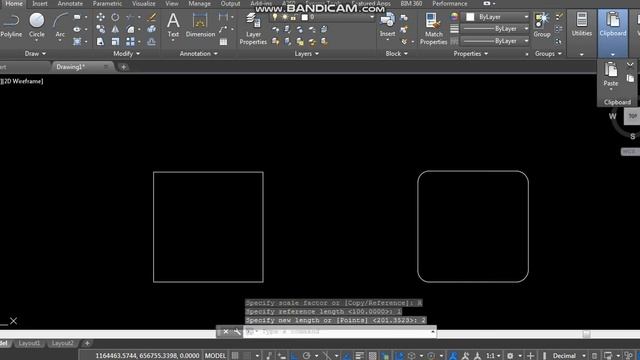
Task: Toggle ortho mode in status bar
Action: [294, 356]
